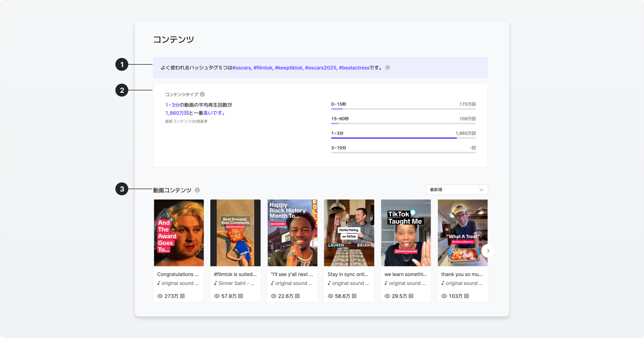Click eye views icon on 273万 video

click(160, 296)
